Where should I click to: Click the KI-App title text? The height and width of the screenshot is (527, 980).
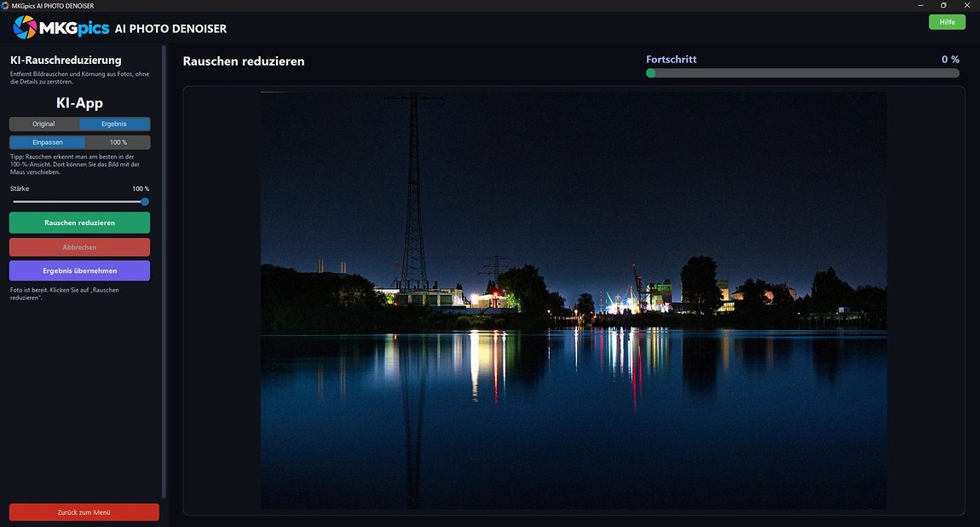click(x=79, y=102)
